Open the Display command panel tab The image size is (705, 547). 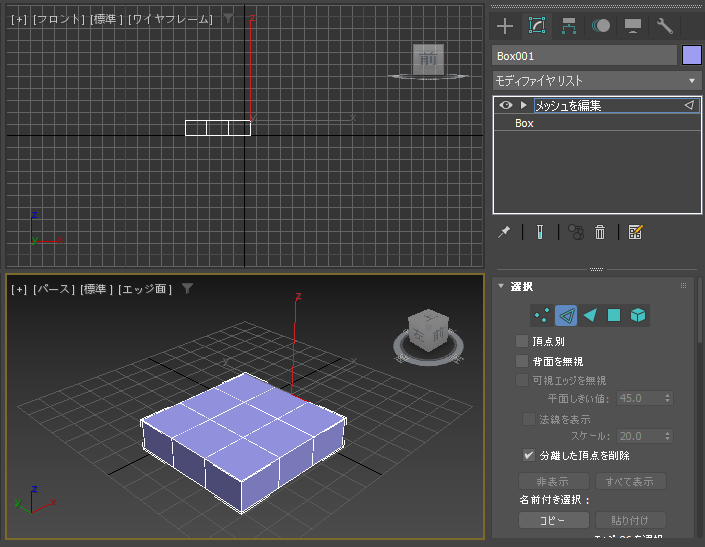[x=633, y=26]
